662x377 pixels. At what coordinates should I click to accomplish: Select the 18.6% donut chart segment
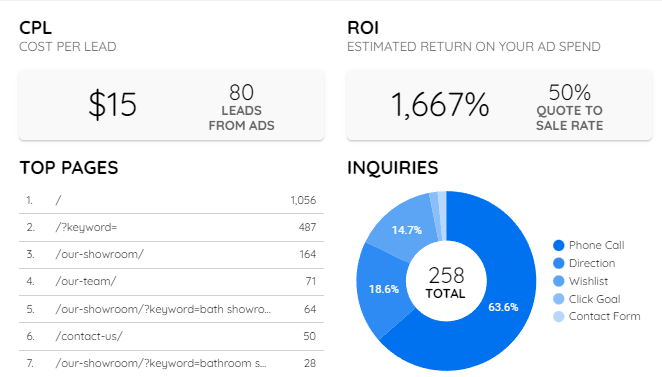[383, 289]
